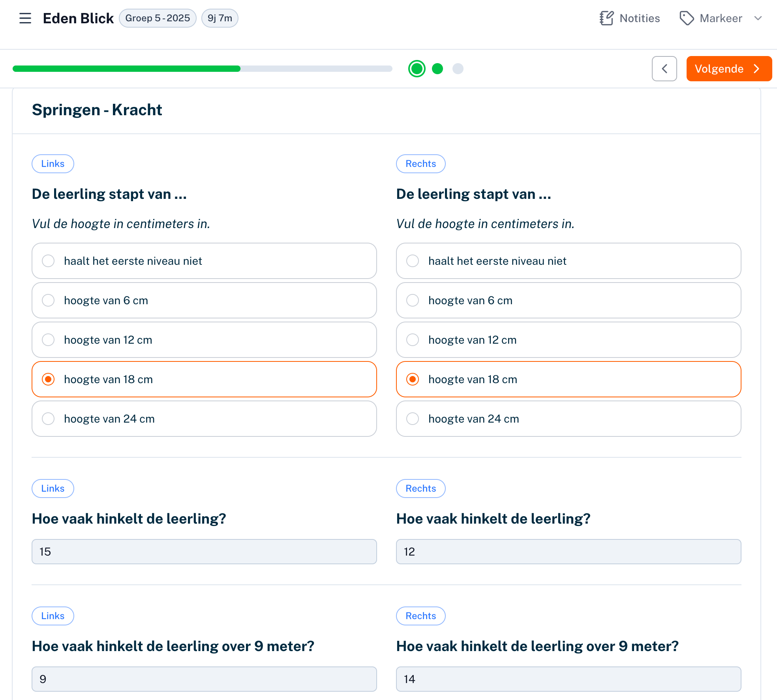Select right 'hoogte van 12 cm' option
The image size is (777, 700).
point(569,340)
